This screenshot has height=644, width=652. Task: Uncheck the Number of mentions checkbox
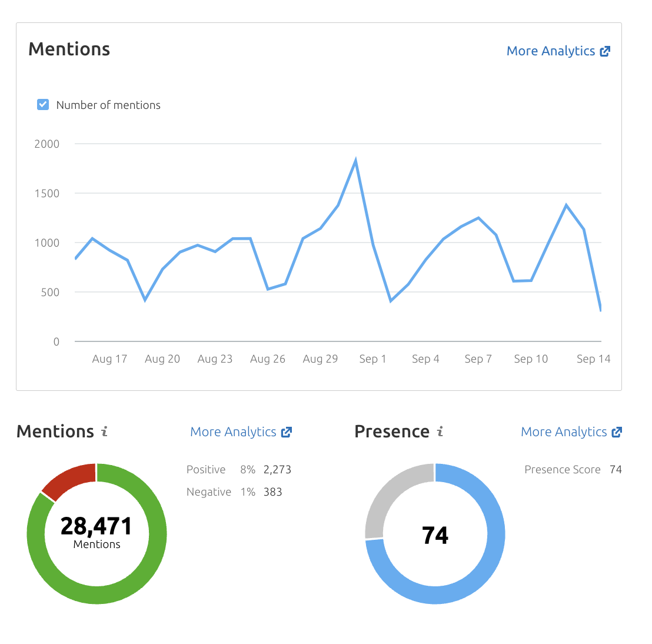click(x=43, y=105)
